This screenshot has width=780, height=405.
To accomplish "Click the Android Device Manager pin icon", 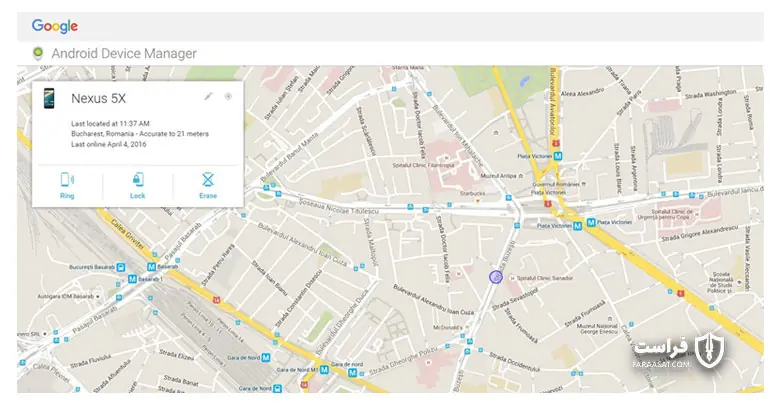I will (x=37, y=53).
